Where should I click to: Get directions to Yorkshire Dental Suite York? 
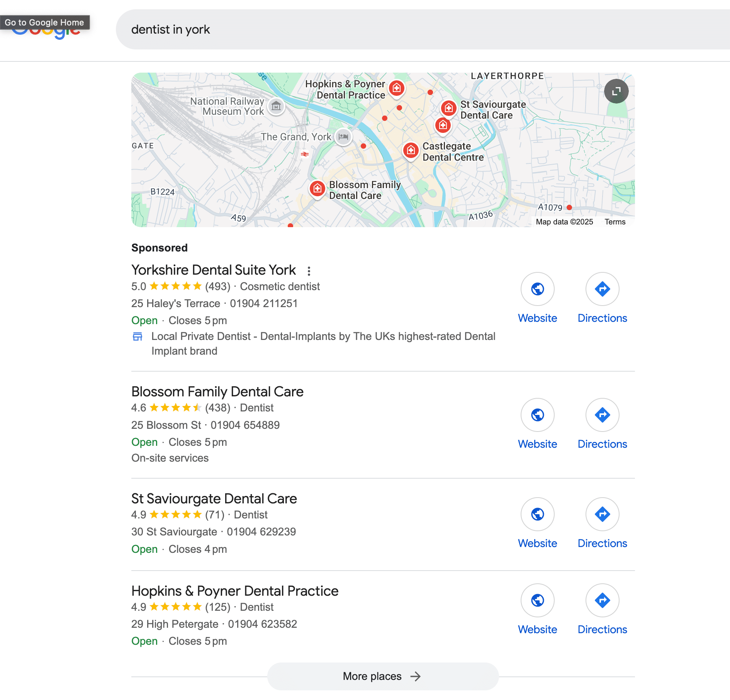coord(602,289)
